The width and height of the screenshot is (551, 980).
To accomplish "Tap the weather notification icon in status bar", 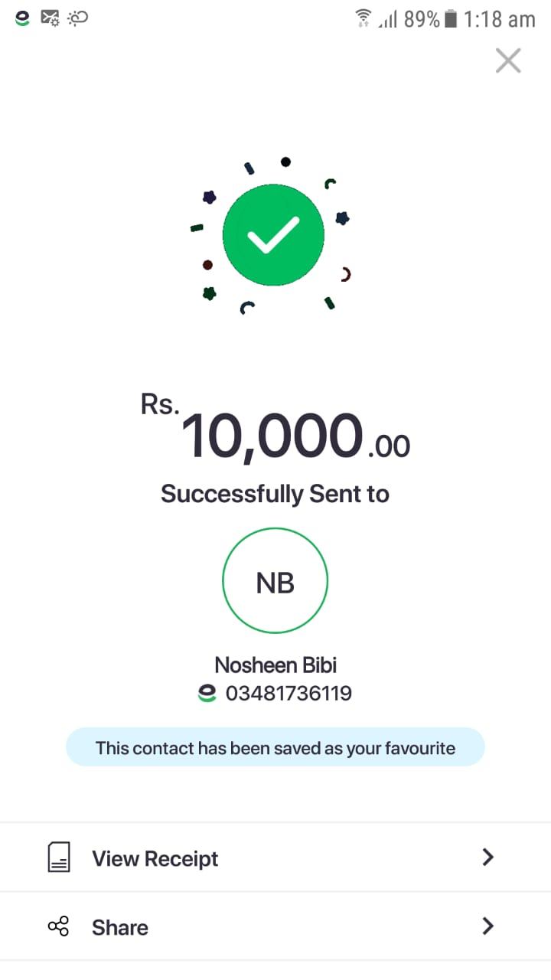I will (78, 18).
